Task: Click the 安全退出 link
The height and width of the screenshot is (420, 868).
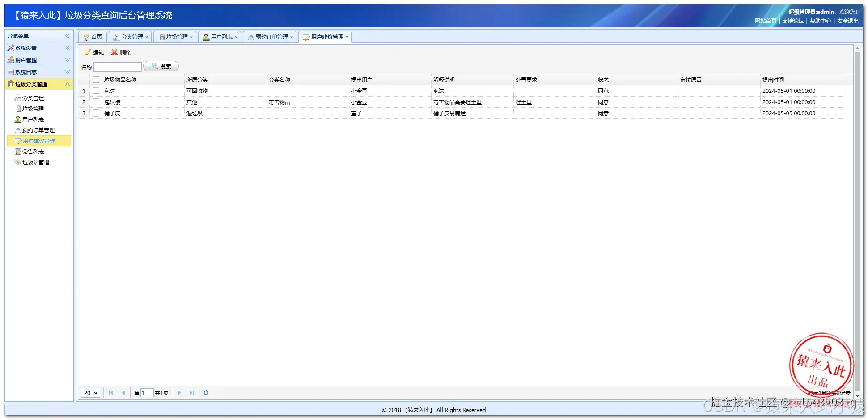Action: [847, 21]
